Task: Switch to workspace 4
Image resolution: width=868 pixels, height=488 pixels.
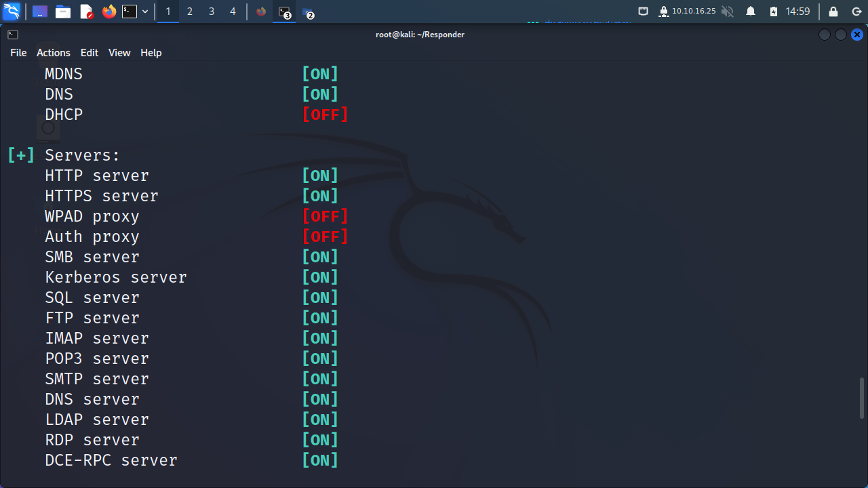Action: coord(233,12)
